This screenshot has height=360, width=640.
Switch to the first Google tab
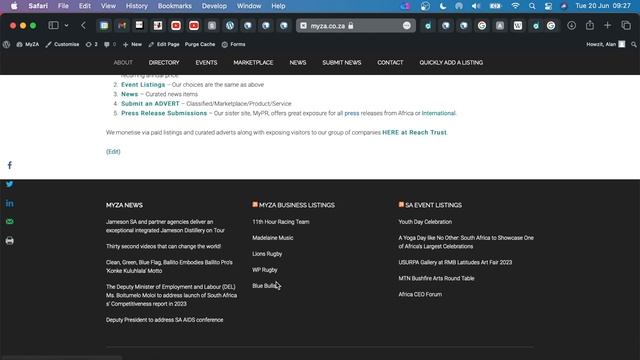coord(482,26)
